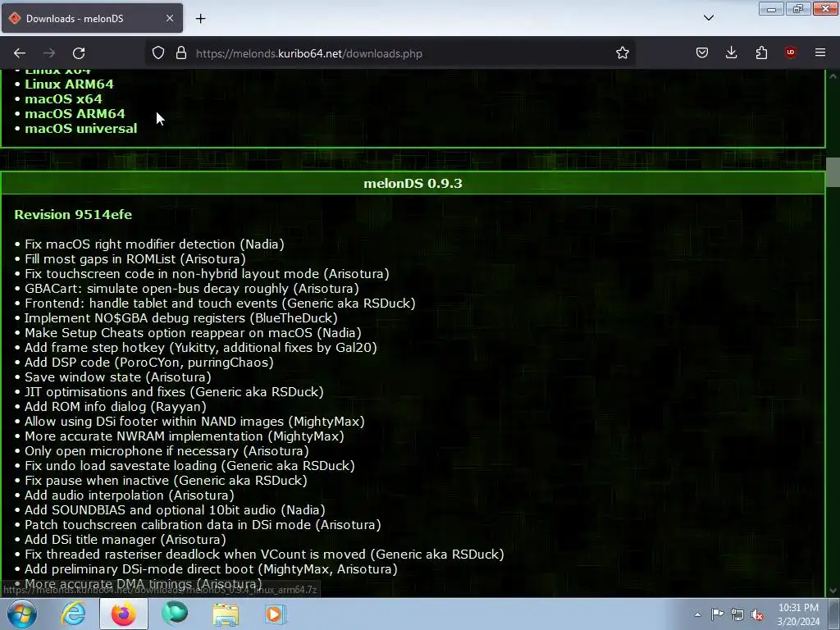The image size is (840, 630).
Task: Save page to Pocket
Action: coord(702,53)
